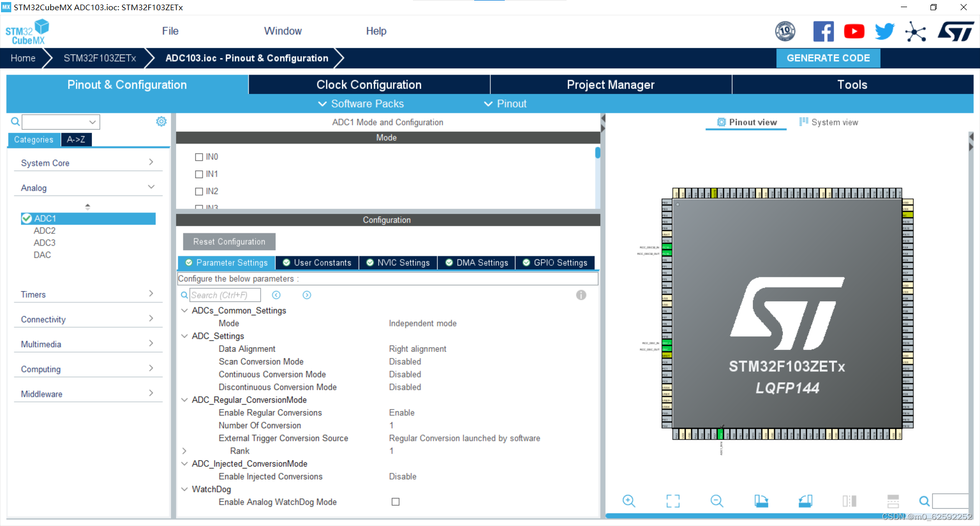Click the STM32CubeMX logo
Viewport: 980px width, 526px height.
(x=27, y=32)
